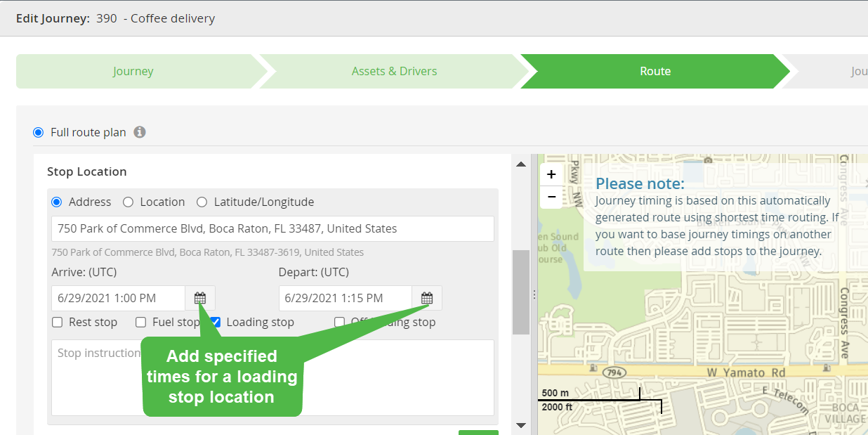Click the stop list scroll up arrow
This screenshot has width=868, height=435.
point(521,164)
